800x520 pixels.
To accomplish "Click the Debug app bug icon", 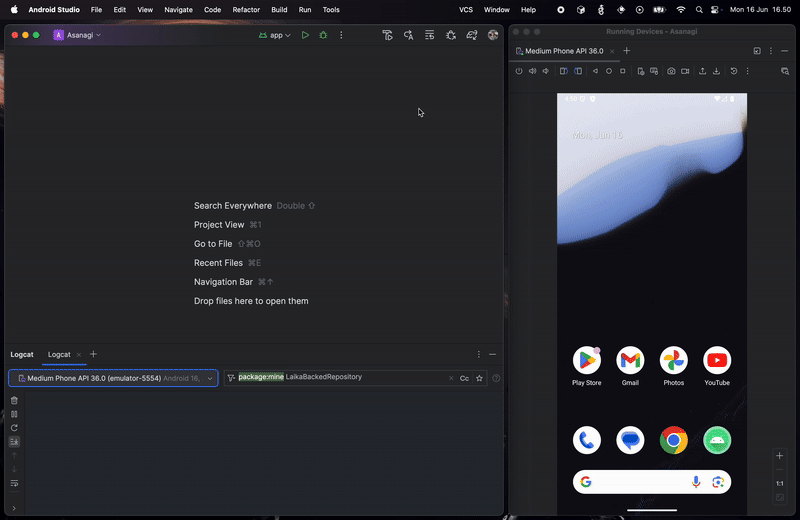I will (x=323, y=35).
